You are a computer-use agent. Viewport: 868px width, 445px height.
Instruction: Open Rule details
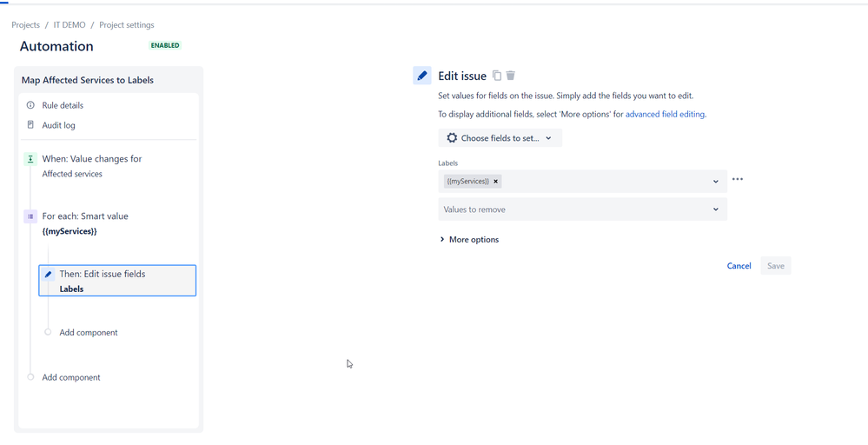point(63,105)
